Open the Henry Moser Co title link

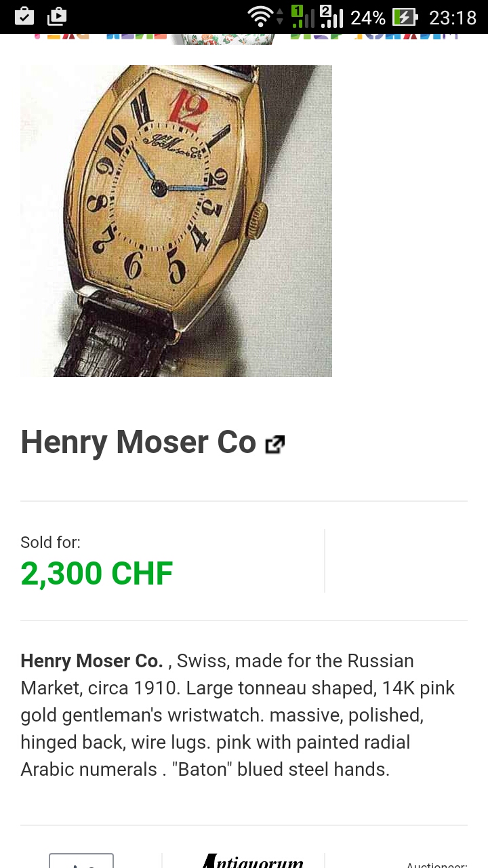tap(138, 443)
